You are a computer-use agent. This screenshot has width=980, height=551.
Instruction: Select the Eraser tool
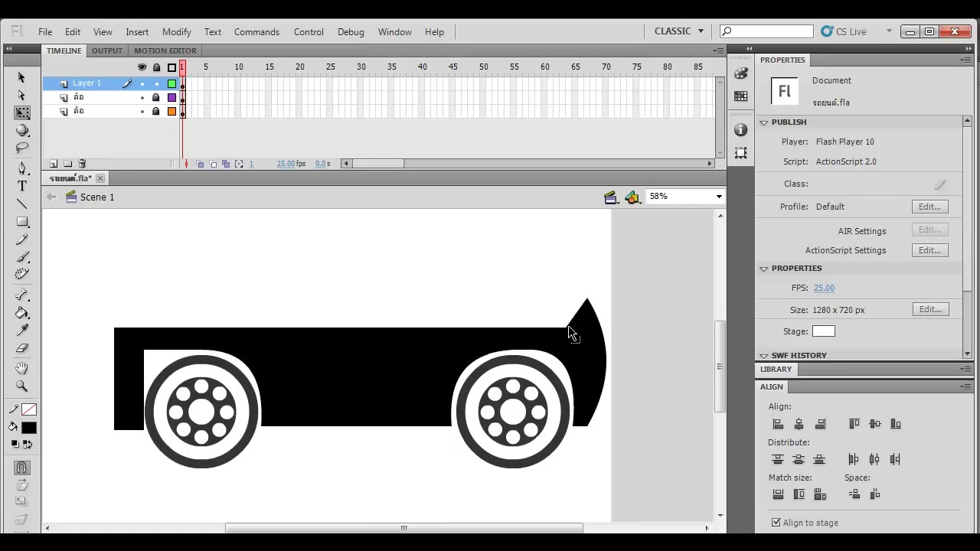click(x=21, y=348)
